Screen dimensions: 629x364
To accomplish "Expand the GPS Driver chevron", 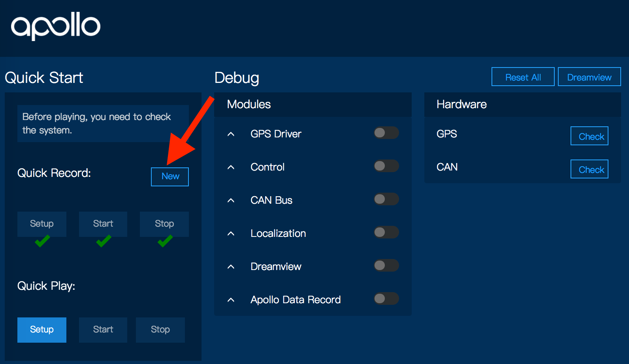I will 231,134.
